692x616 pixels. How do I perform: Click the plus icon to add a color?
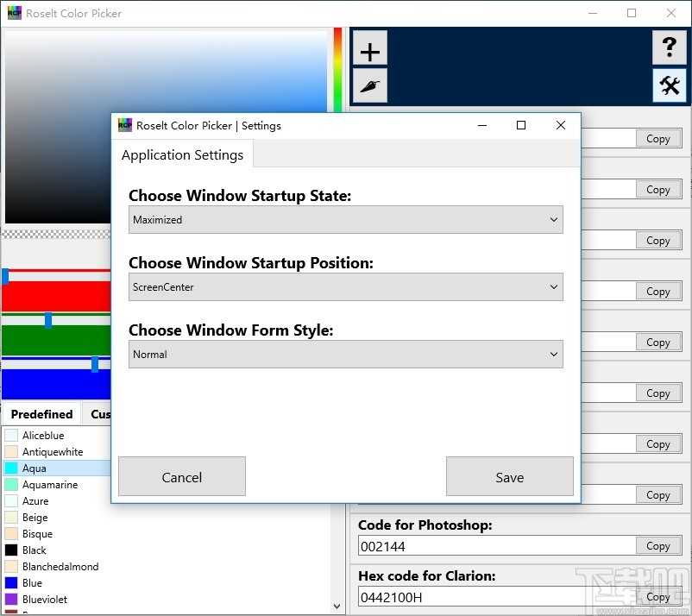pos(369,49)
